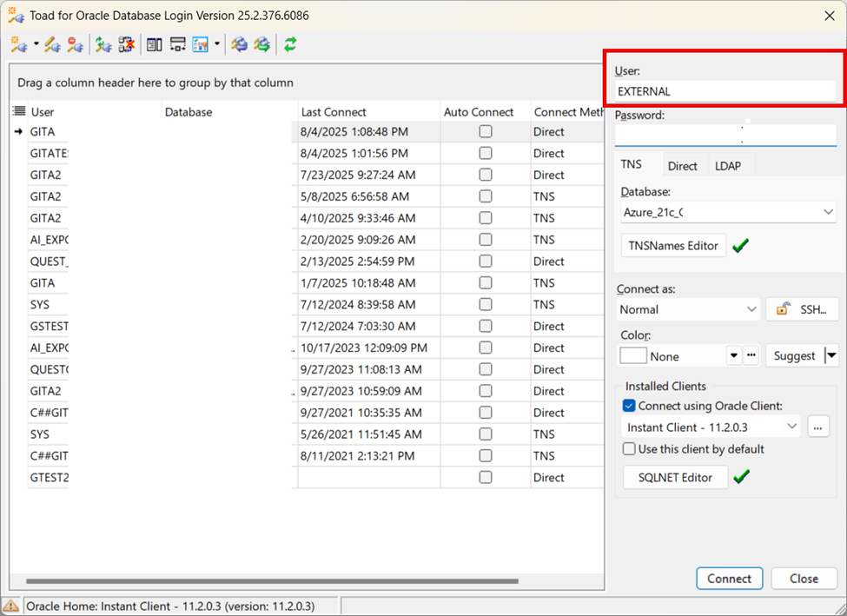Click the Oracle Home status bar text
This screenshot has height=616, width=847.
[x=170, y=606]
